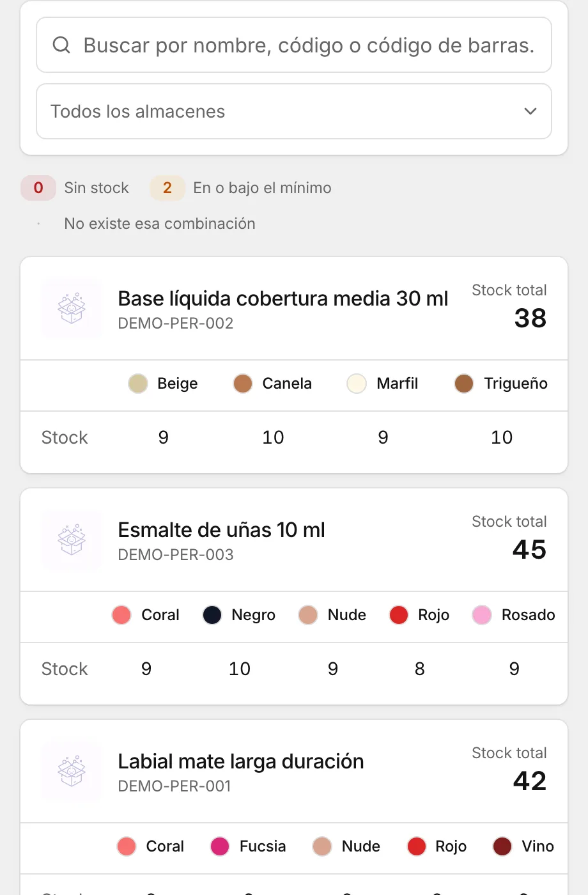Expand warehouse list with chevron arrow
588x895 pixels.
click(530, 111)
